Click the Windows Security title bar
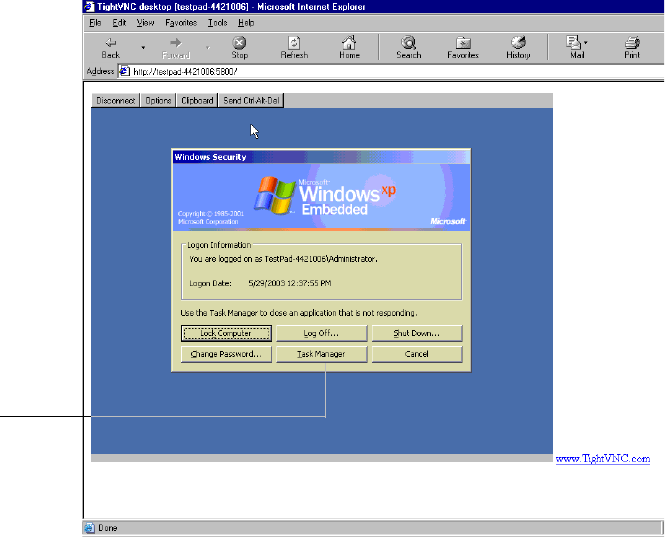Viewport: 665px width, 537px height. (321, 157)
